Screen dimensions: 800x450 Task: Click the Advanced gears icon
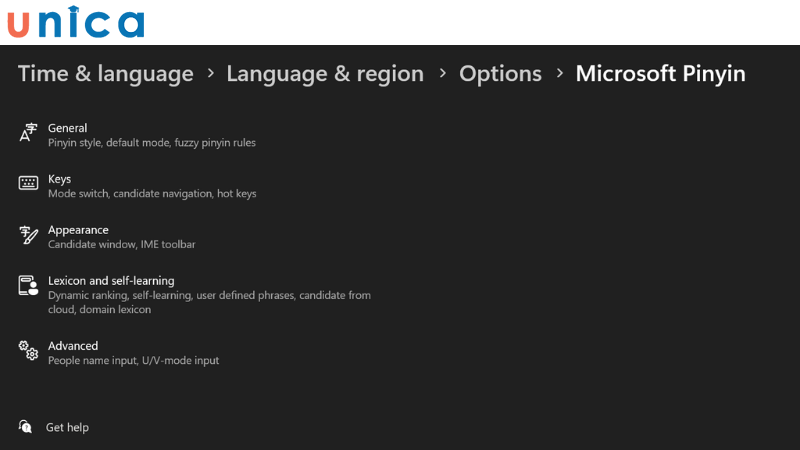coord(28,351)
